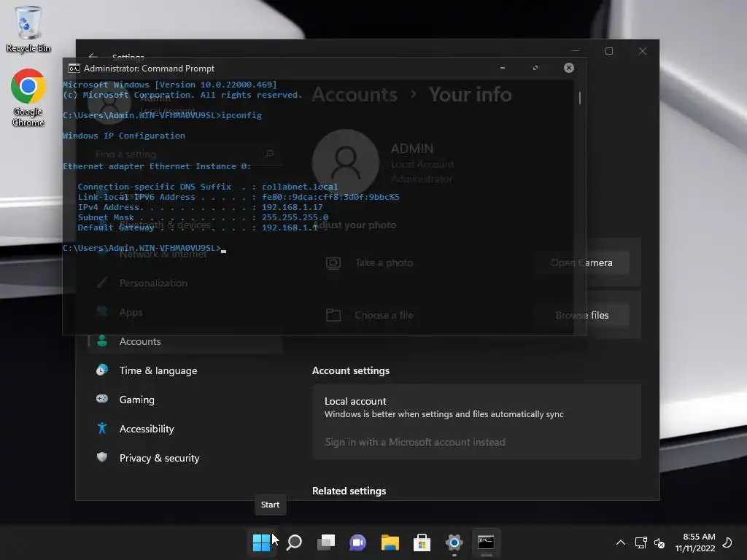Select Gaming in Settings sidebar
The image size is (747, 560).
click(186, 400)
